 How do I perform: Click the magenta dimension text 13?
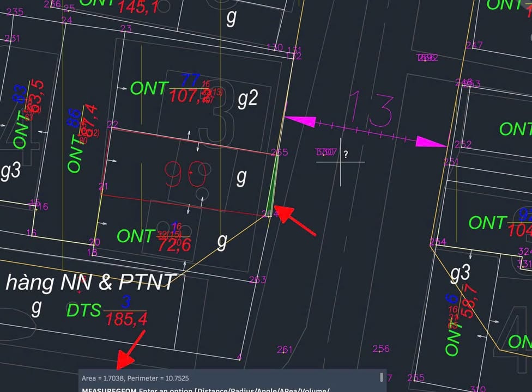point(370,109)
